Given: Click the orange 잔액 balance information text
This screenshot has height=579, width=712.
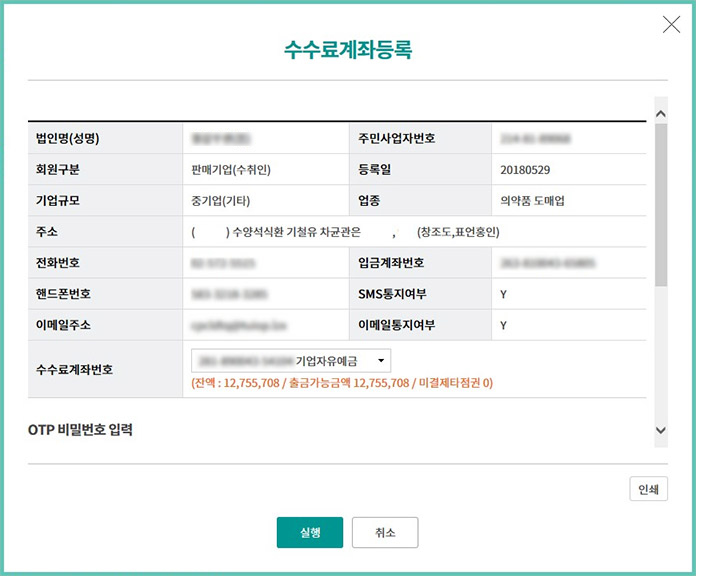Looking at the screenshot, I should coord(341,383).
